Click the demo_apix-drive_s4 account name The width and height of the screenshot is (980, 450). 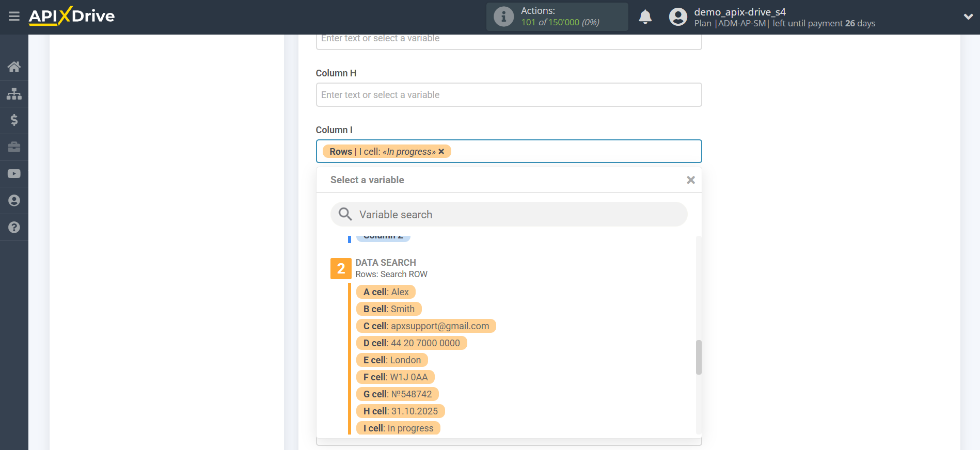coord(739,12)
